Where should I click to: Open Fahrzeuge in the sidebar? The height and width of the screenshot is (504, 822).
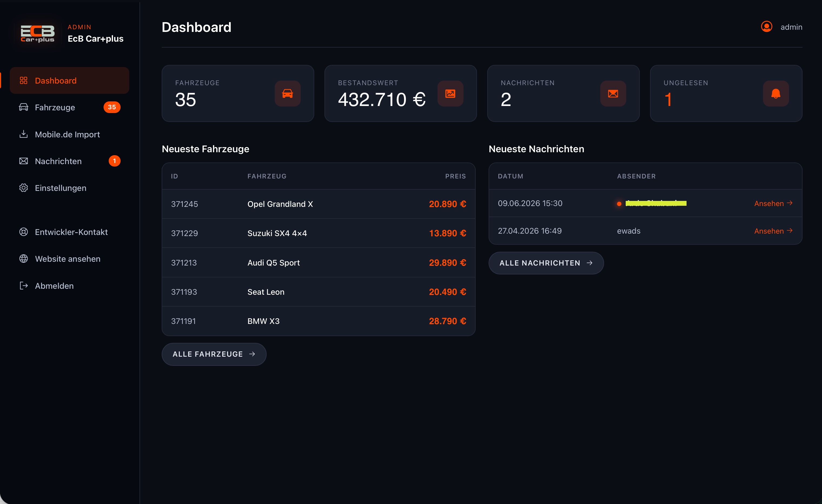point(69,107)
